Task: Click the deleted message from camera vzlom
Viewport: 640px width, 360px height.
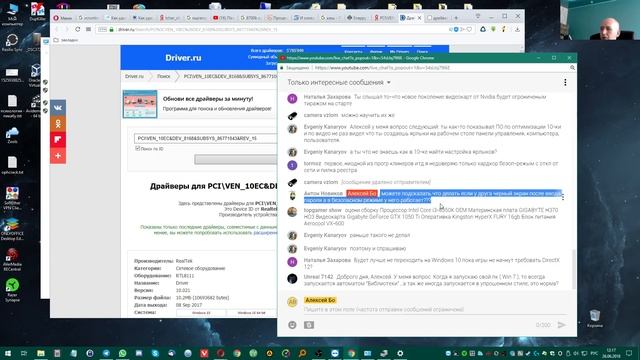Action: pos(386,182)
